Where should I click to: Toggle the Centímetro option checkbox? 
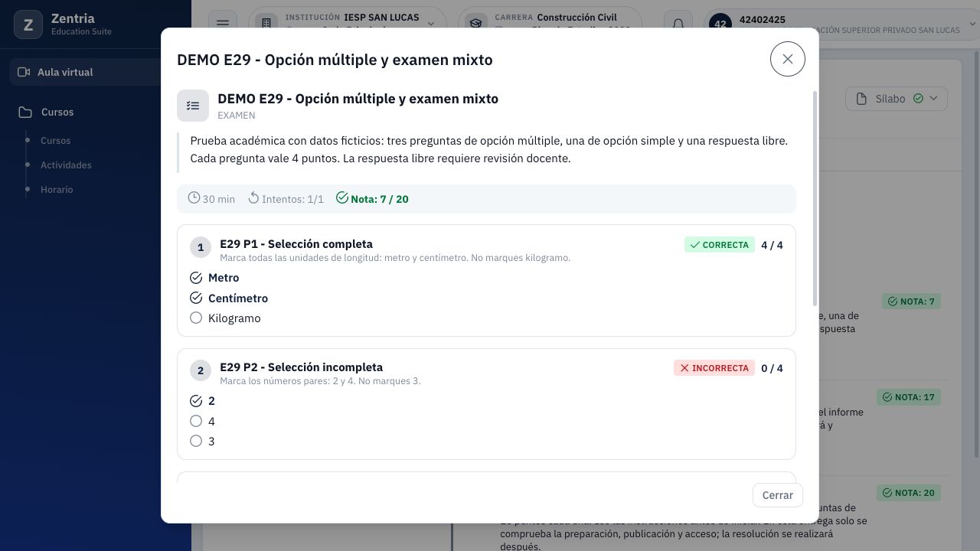(196, 298)
